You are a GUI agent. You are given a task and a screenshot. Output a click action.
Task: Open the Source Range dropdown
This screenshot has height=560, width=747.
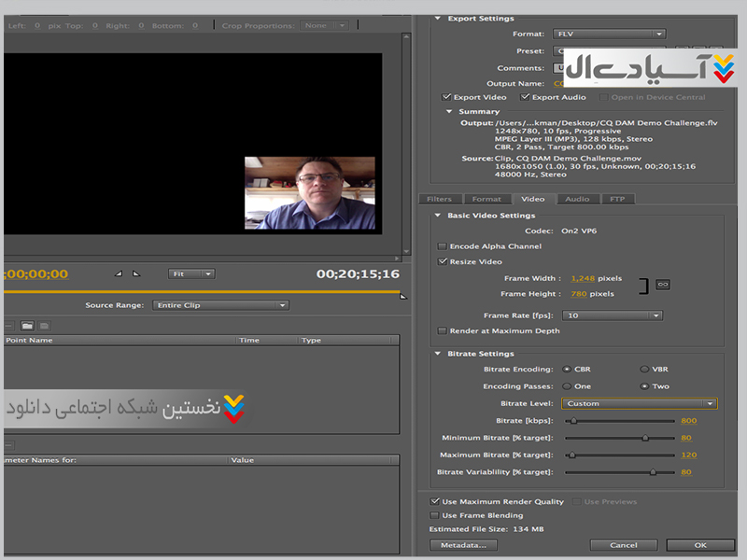point(220,305)
